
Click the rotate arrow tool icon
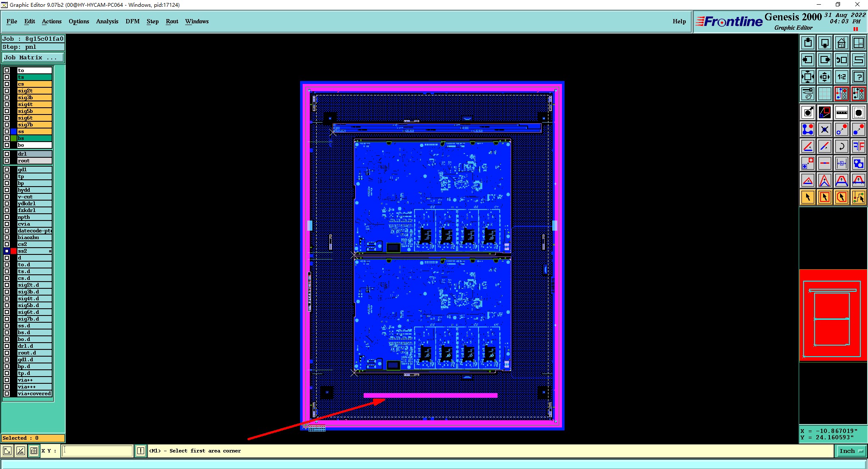(841, 146)
